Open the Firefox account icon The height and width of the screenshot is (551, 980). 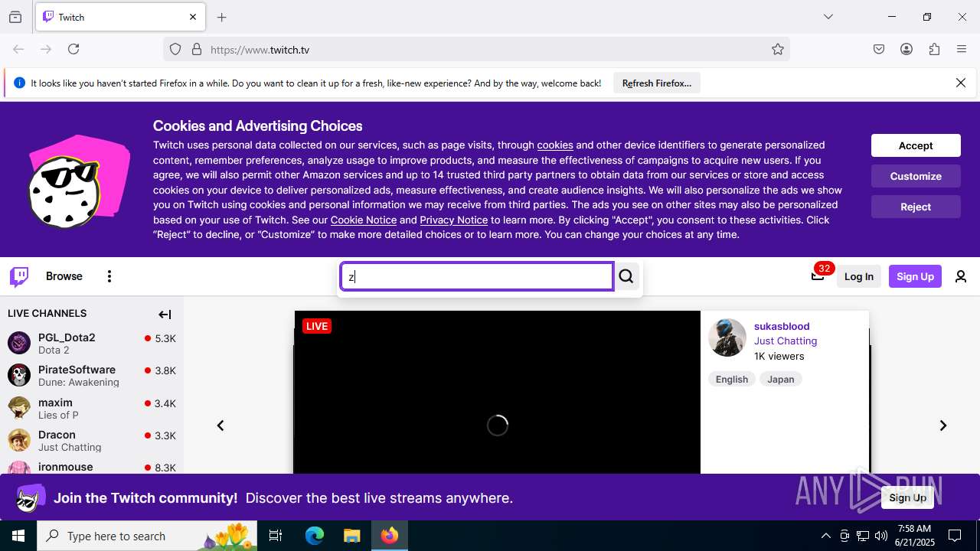(906, 49)
